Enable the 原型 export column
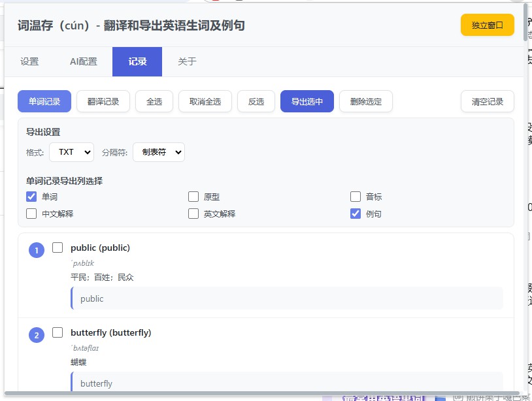Screen dimensions: 532x401 193,197
